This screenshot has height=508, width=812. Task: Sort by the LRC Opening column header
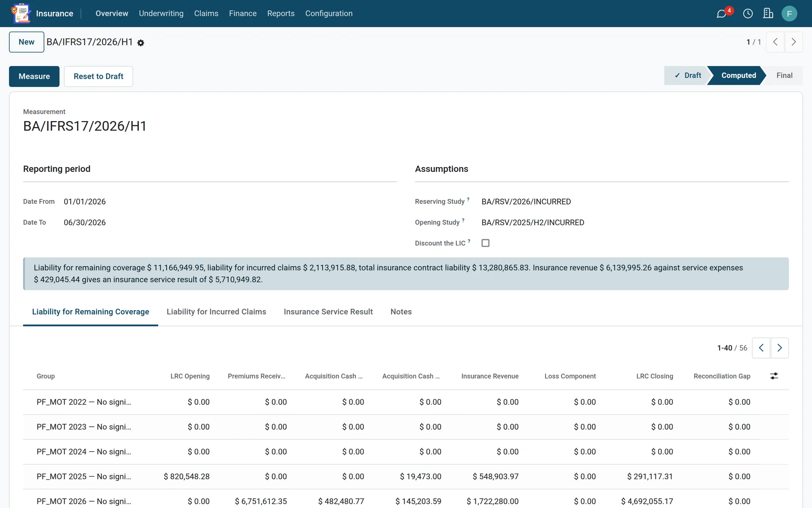(190, 376)
